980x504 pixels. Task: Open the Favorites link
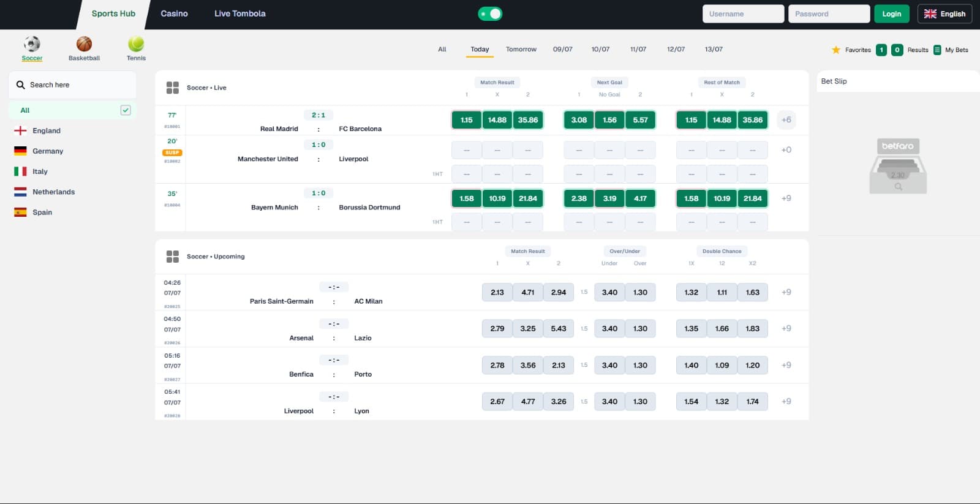pyautogui.click(x=858, y=50)
